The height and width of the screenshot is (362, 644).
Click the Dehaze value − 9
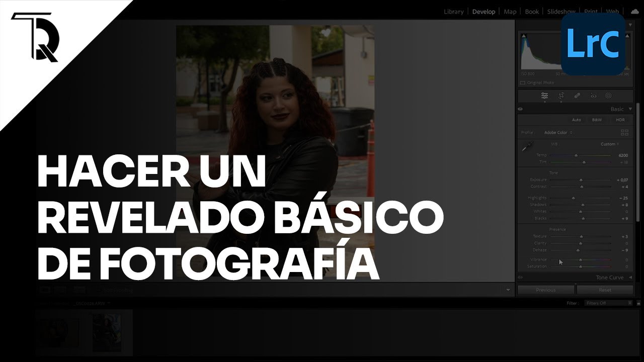coord(624,250)
